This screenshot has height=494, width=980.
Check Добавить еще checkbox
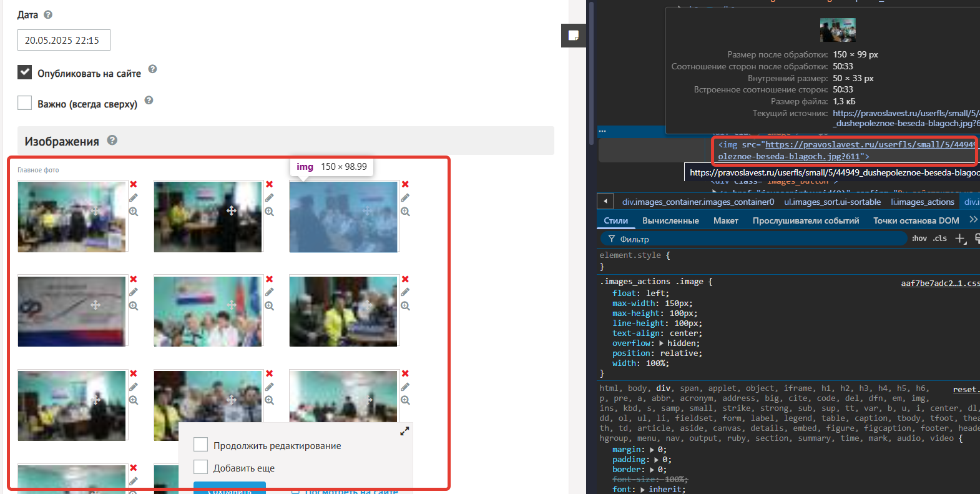200,467
